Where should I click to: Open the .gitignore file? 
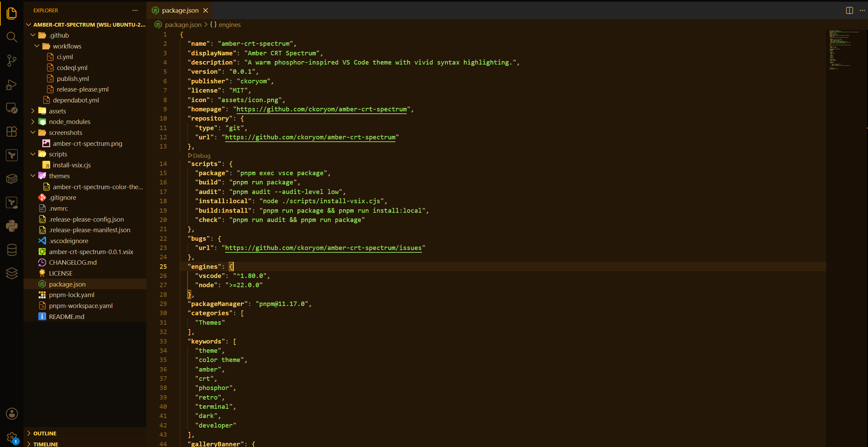point(85,197)
